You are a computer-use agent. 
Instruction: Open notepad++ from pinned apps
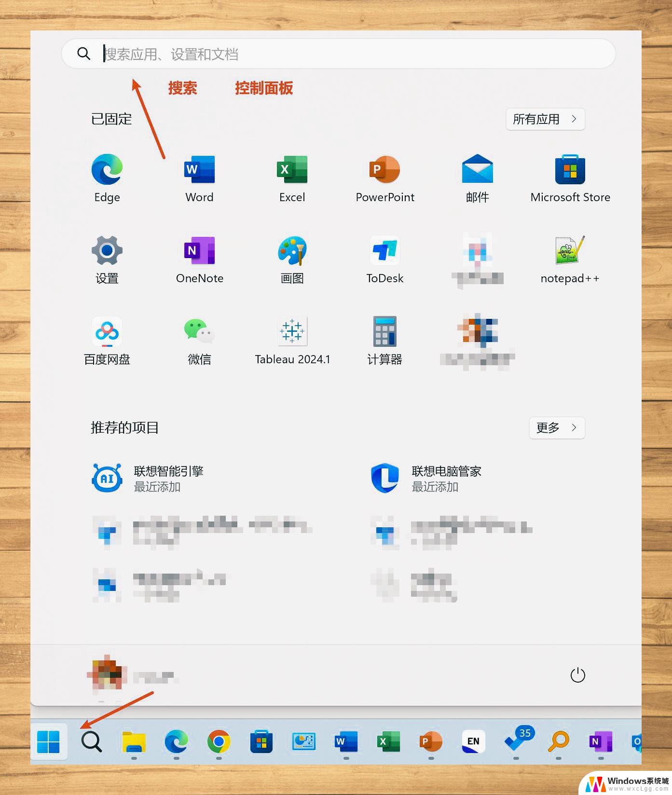[x=570, y=259]
